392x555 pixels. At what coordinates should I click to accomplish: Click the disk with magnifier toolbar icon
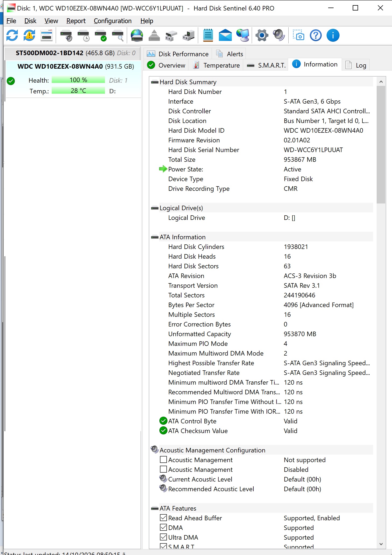click(x=118, y=35)
